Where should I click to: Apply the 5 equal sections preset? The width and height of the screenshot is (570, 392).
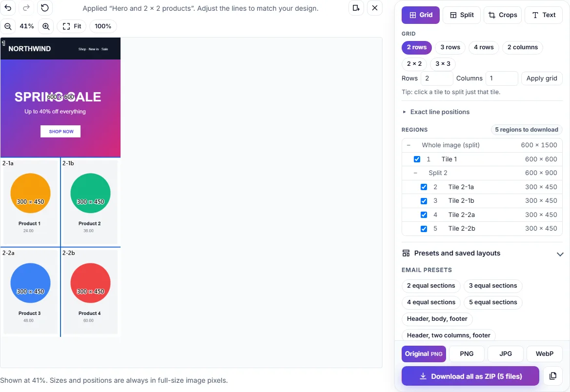pyautogui.click(x=493, y=302)
